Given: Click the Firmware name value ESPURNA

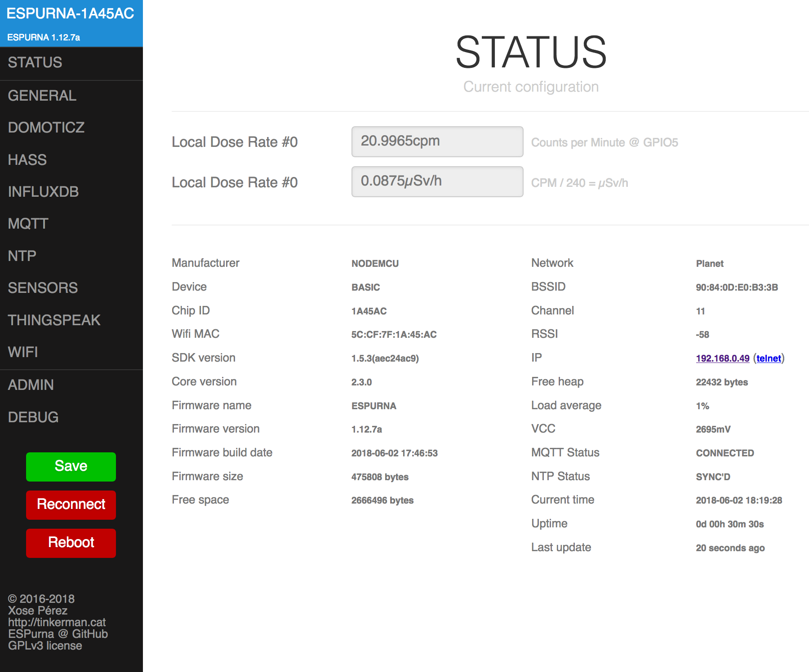Looking at the screenshot, I should 374,406.
